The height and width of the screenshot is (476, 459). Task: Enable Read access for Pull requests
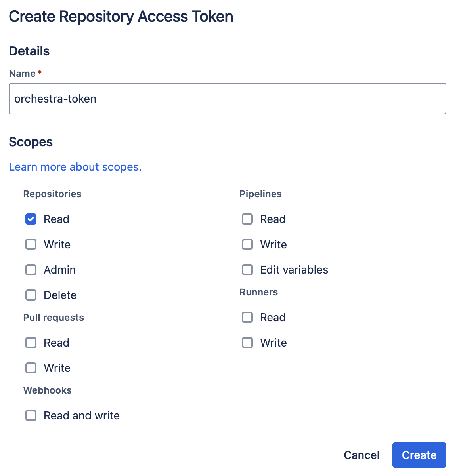31,343
